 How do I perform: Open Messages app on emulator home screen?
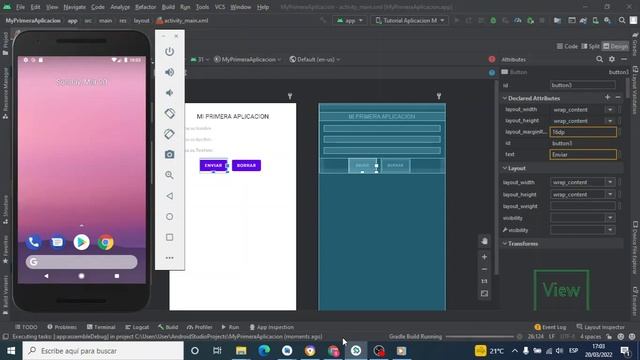58,242
